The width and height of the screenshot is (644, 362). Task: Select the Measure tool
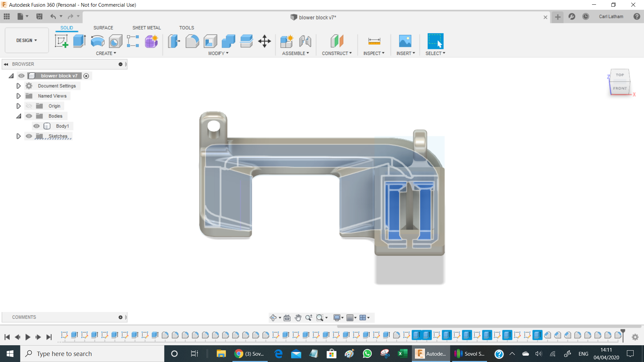coord(374,41)
